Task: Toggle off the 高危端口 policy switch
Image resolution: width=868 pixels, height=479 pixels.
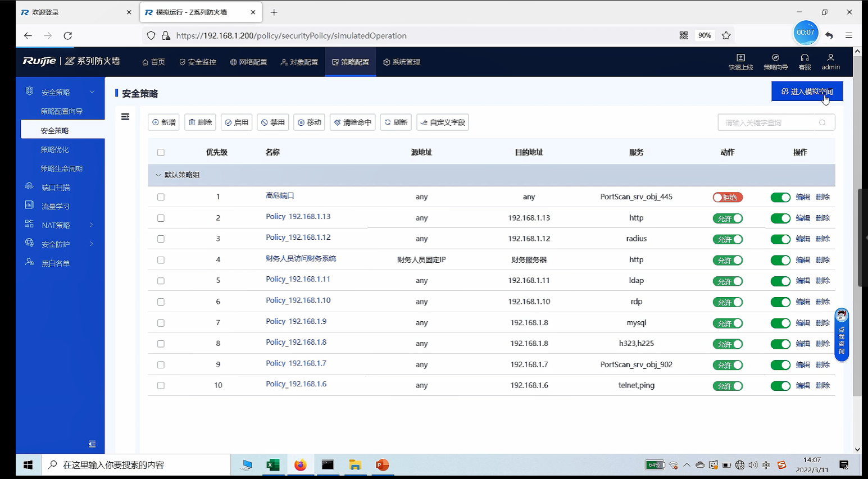Action: point(780,197)
